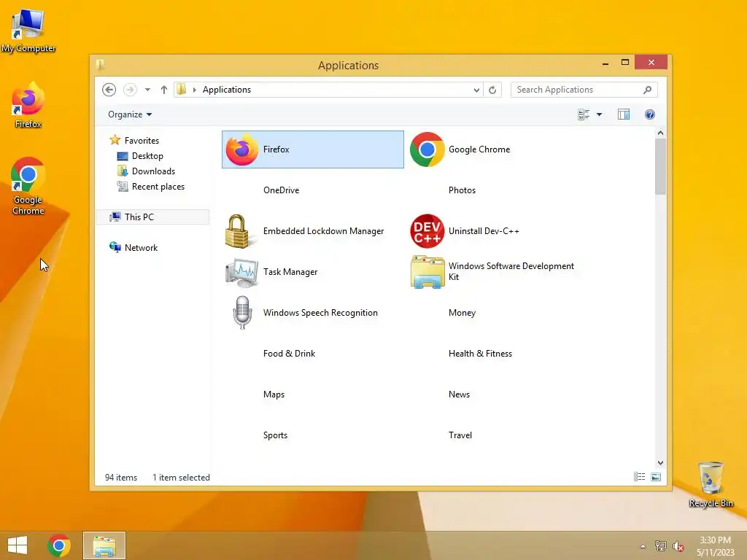
Task: Select the Firefox desktop shortcut
Action: [28, 105]
